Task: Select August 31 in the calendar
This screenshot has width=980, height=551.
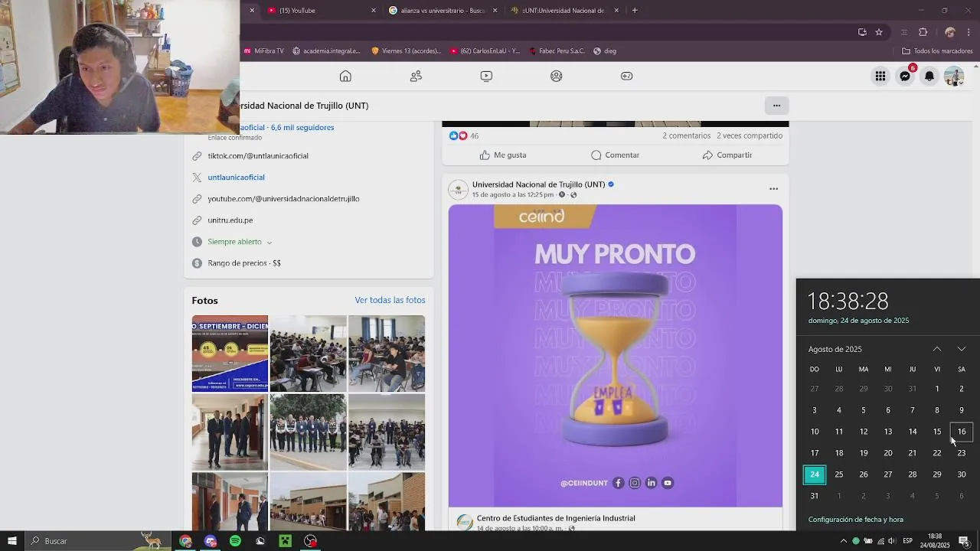Action: (815, 496)
